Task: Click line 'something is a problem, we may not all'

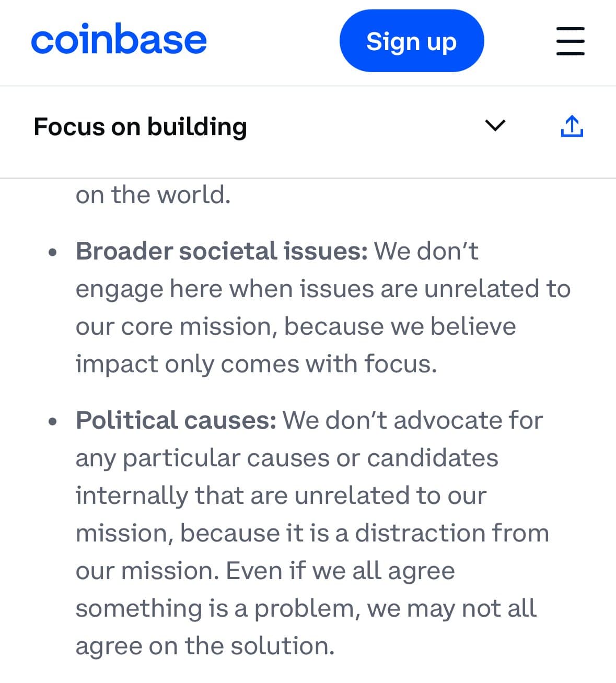Action: coord(306,608)
